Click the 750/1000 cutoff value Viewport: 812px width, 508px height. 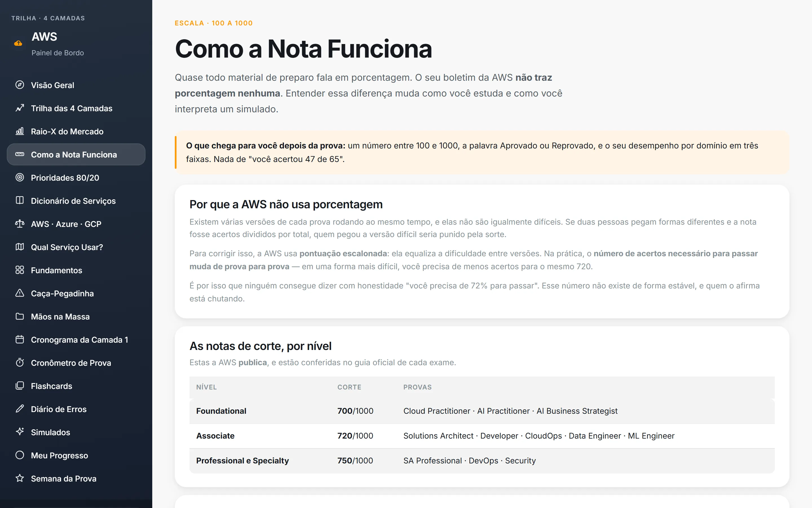[355, 461]
